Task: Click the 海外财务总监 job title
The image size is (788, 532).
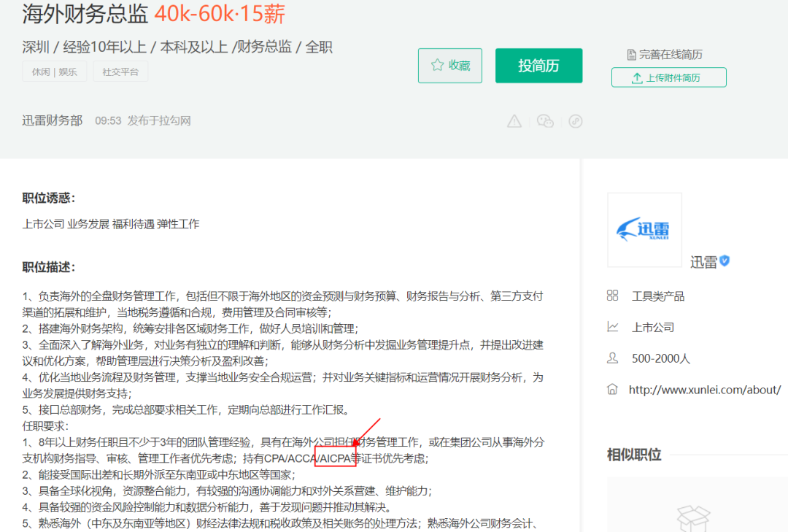Action: pos(85,14)
